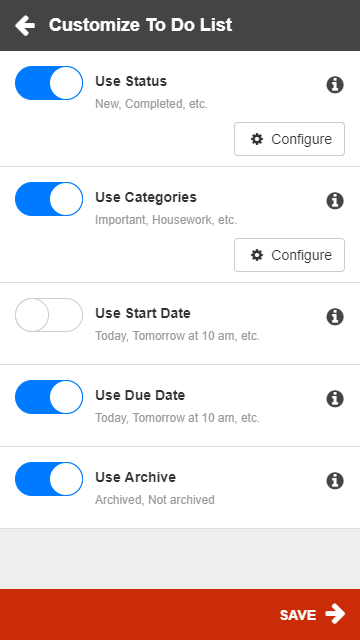View info for Use Archive
Viewport: 360px width, 640px height.
coord(335,481)
